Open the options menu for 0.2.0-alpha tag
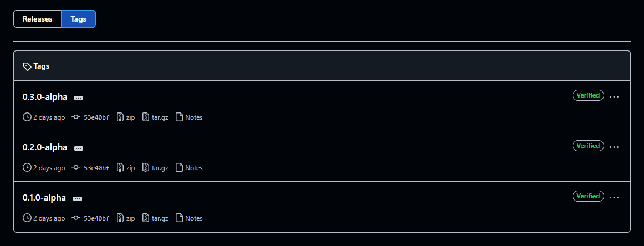Viewport: 644px width, 246px height. [614, 147]
